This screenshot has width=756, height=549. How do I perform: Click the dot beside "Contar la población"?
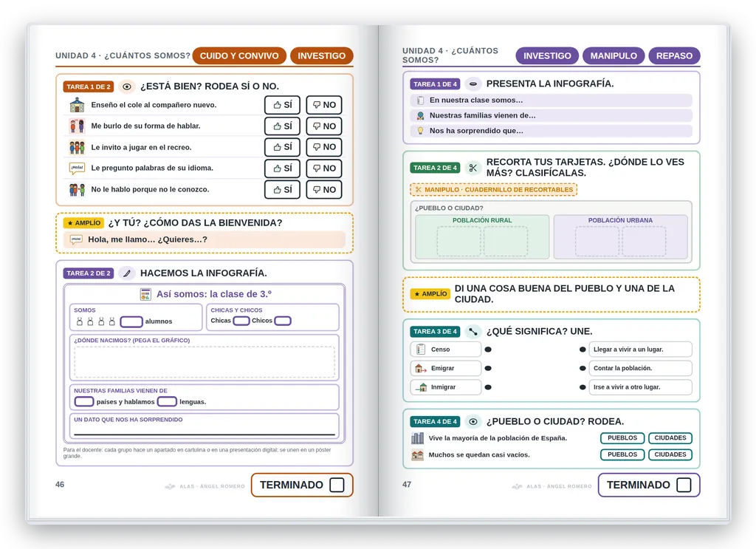[x=583, y=368]
